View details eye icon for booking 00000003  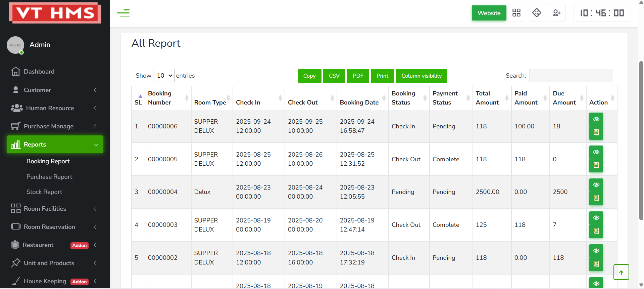[596, 218]
